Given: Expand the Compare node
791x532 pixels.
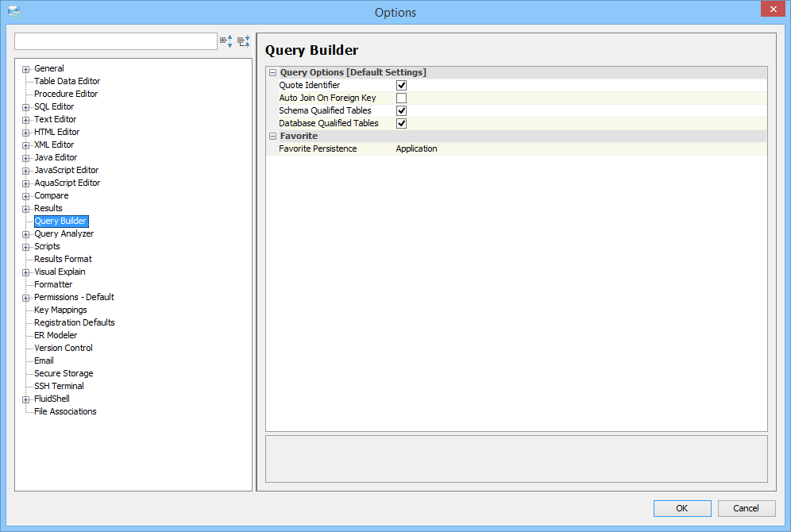Looking at the screenshot, I should [x=25, y=197].
